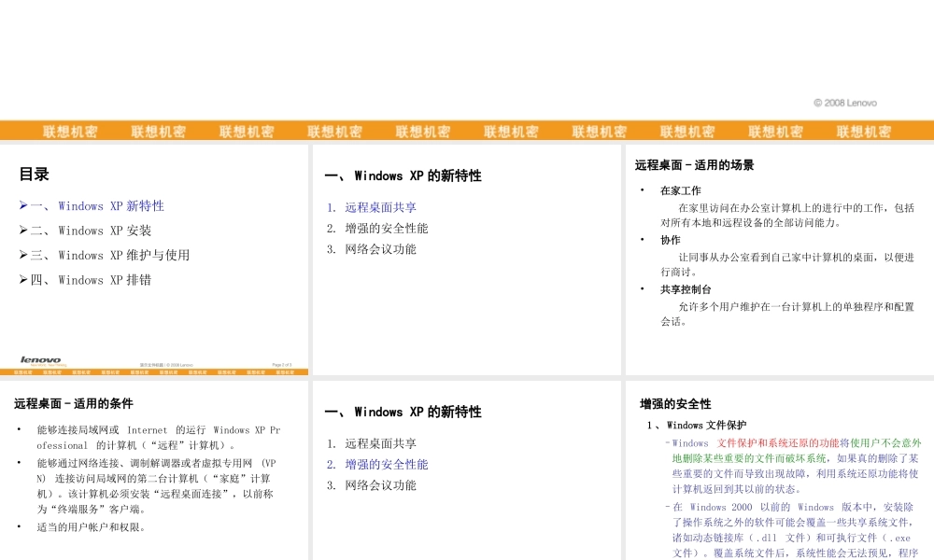This screenshot has width=934, height=560.
Task: Click heading '增强的安全性'
Action: click(675, 404)
